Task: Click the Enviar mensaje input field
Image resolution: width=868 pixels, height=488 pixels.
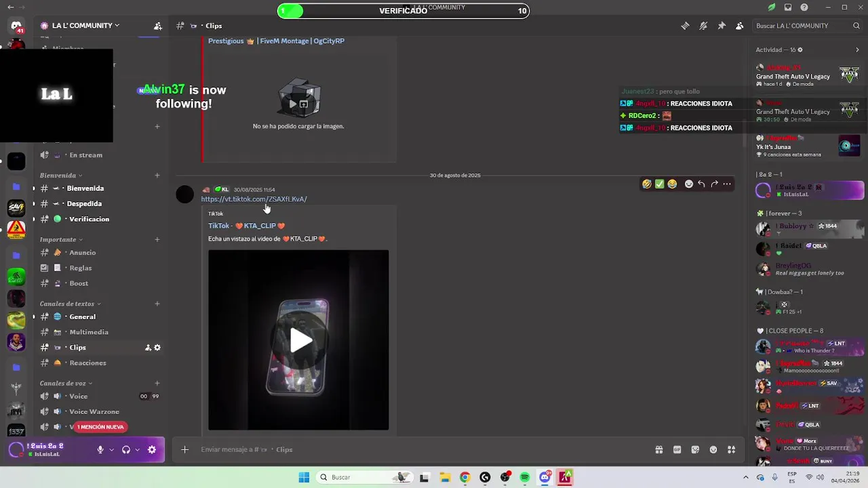Action: [420, 449]
